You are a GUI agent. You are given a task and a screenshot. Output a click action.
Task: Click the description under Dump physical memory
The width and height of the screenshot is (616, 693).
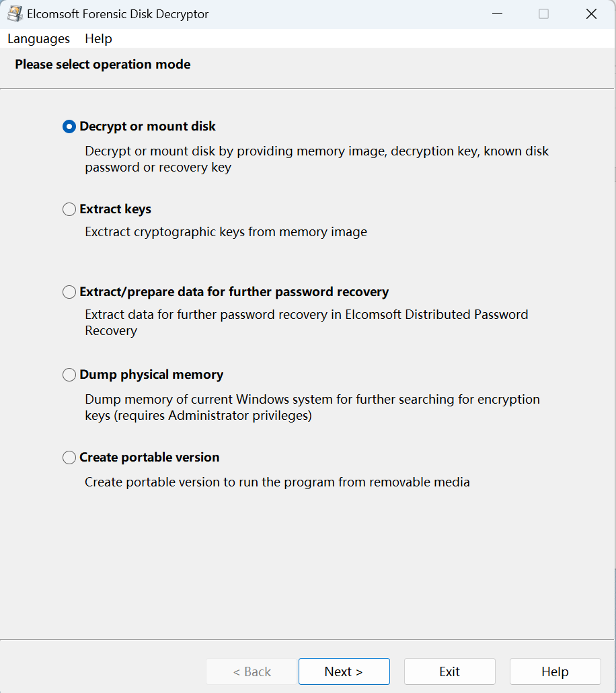pyautogui.click(x=312, y=408)
